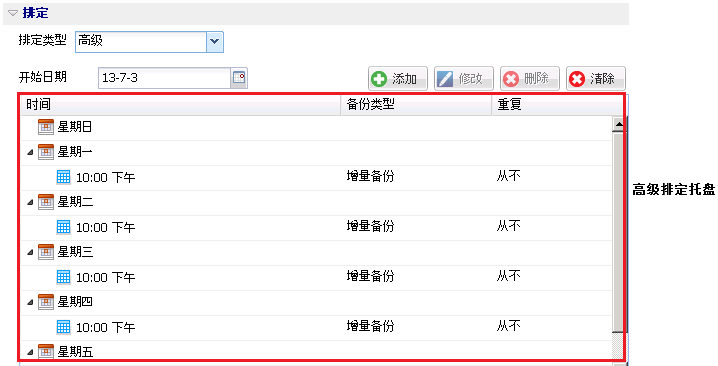Screen dimensions: 718x366
Task: Select the 星期一 label
Action: coord(75,152)
